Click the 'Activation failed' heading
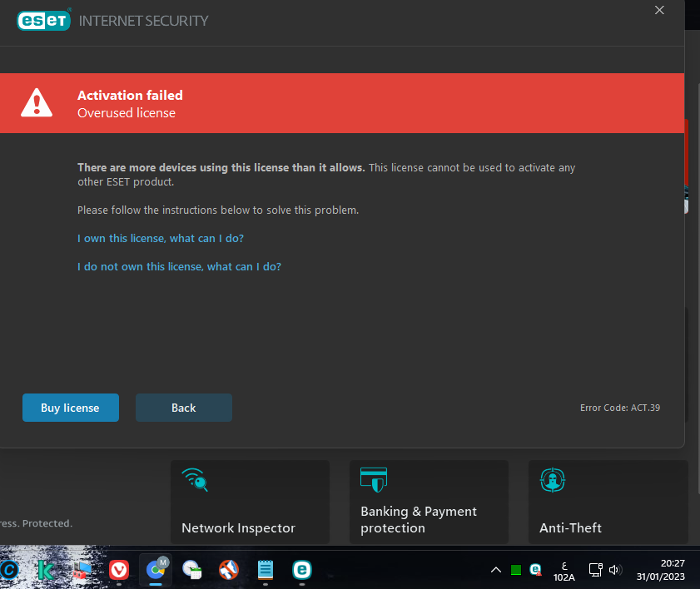 point(130,95)
